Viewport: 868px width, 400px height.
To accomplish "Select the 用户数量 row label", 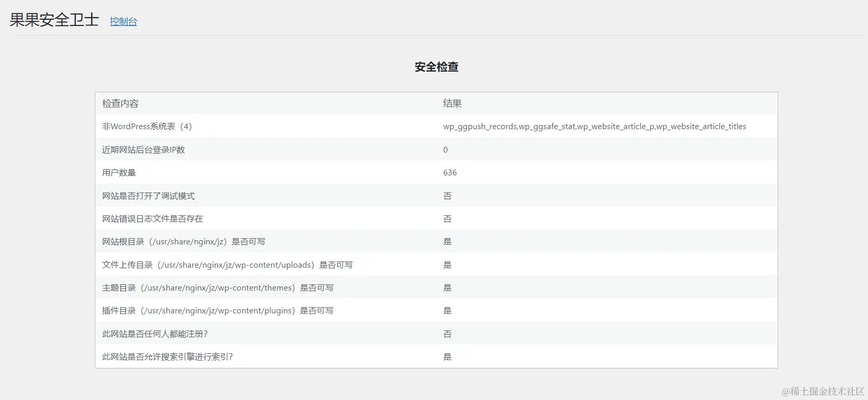I will tap(119, 173).
